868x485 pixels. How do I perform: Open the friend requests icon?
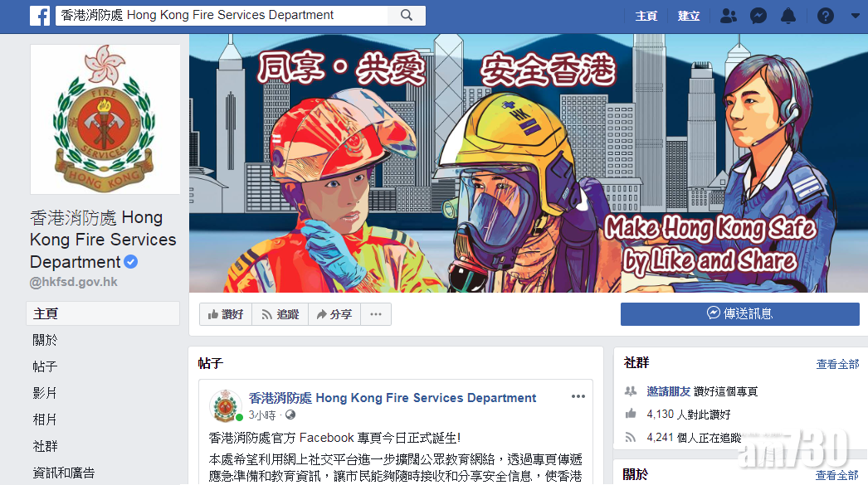click(x=728, y=16)
